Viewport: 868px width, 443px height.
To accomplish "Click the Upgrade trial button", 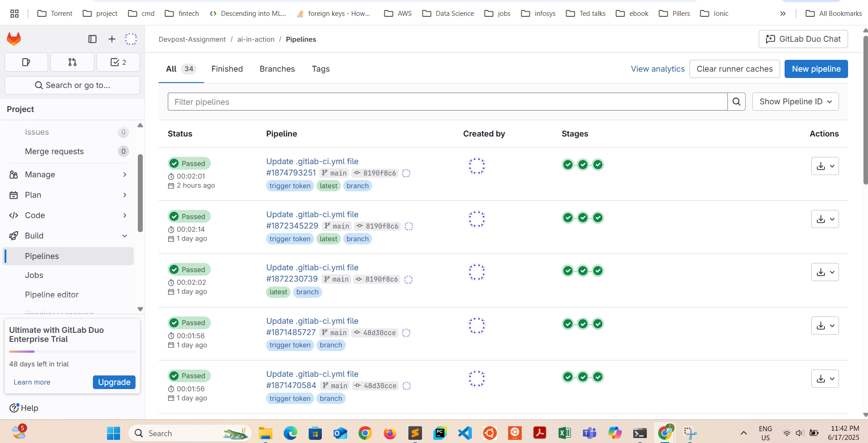I will tap(114, 382).
